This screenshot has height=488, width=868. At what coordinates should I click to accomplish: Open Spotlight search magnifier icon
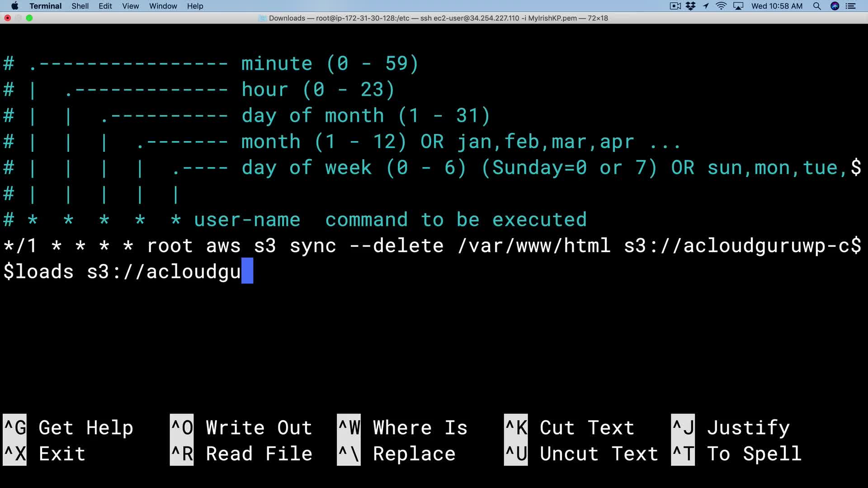[816, 6]
